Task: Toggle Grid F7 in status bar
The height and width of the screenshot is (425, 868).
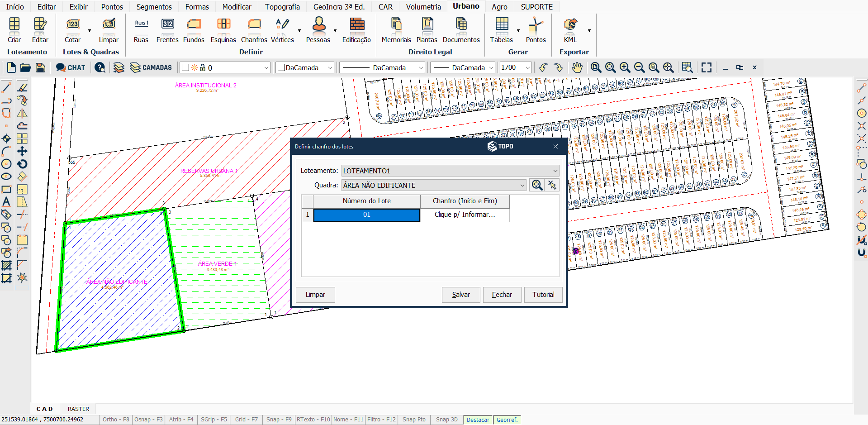Action: pyautogui.click(x=246, y=420)
